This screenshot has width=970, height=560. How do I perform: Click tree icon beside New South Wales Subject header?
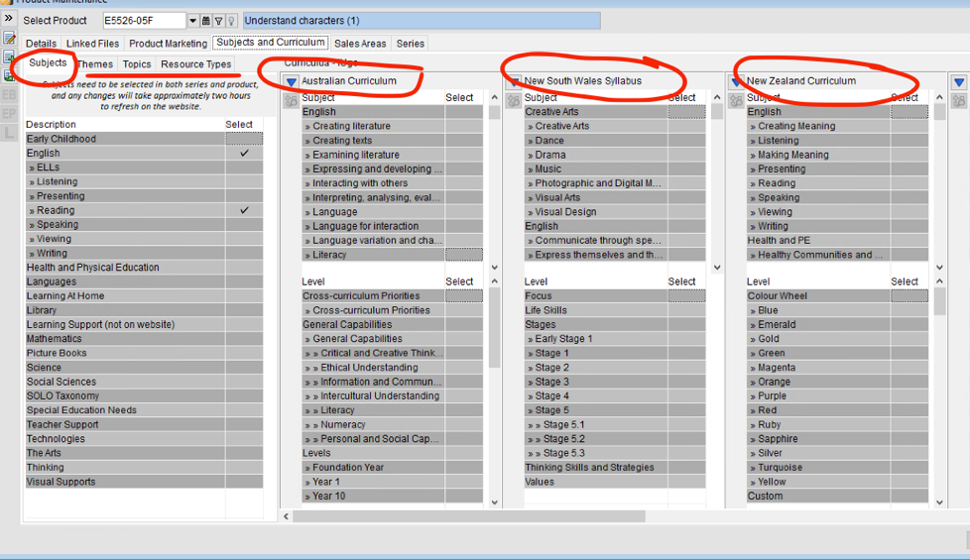coord(514,101)
